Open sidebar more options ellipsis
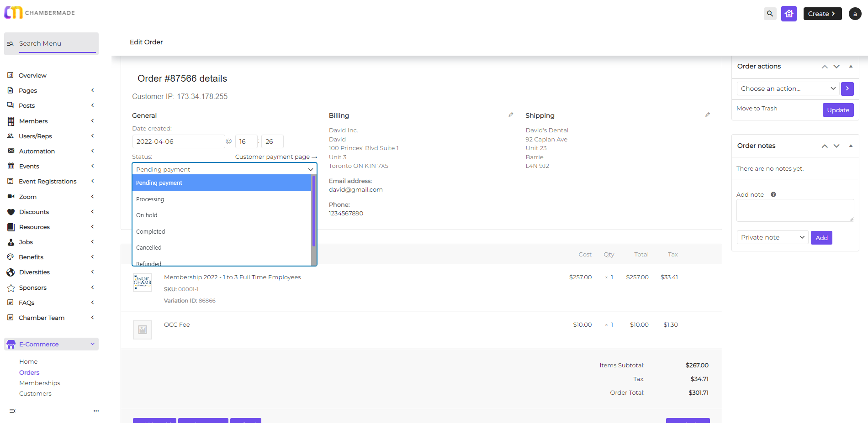The height and width of the screenshot is (423, 868). coord(96,411)
